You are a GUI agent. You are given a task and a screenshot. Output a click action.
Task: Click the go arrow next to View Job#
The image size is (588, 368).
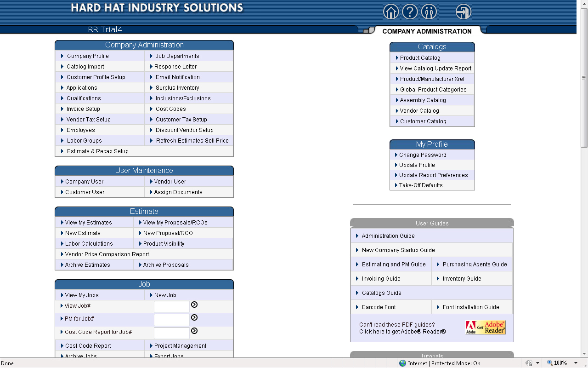click(194, 305)
